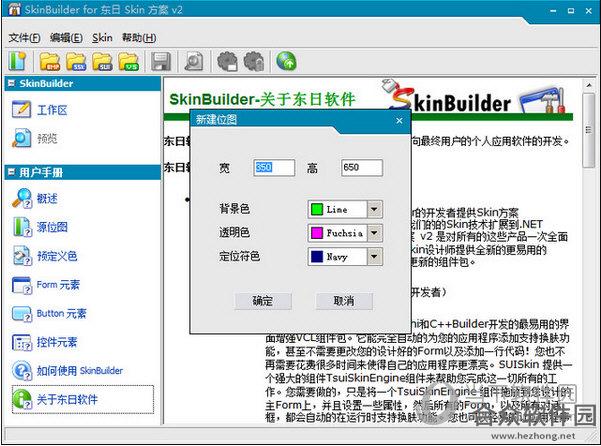This screenshot has width=601, height=446.
Task: Open the 帮助(H) menu
Action: coord(139,38)
